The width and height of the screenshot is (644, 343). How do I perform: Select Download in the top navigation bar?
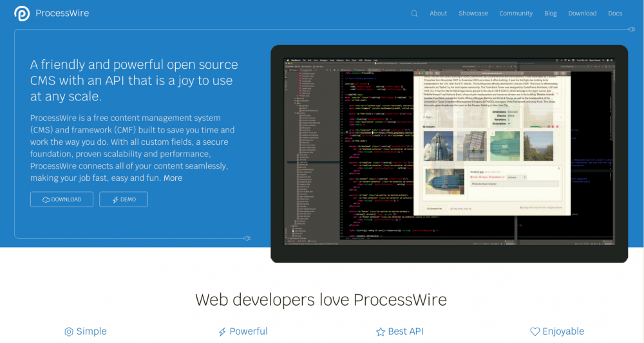click(582, 14)
